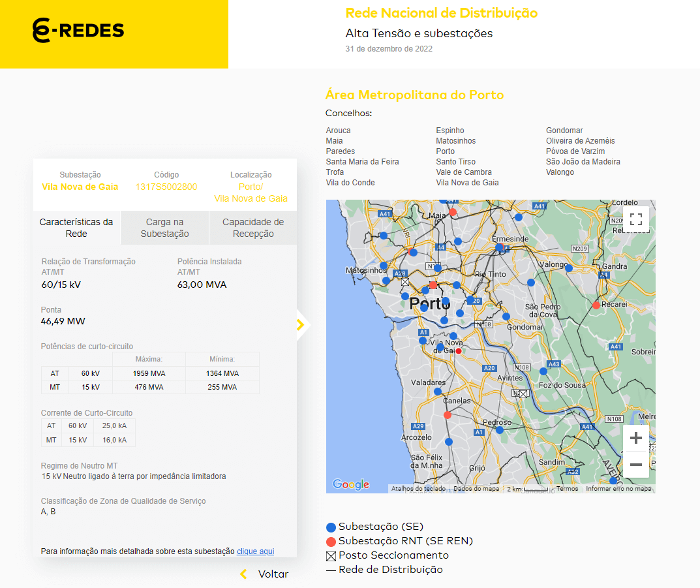
Task: Open the map's Termos link
Action: point(567,489)
